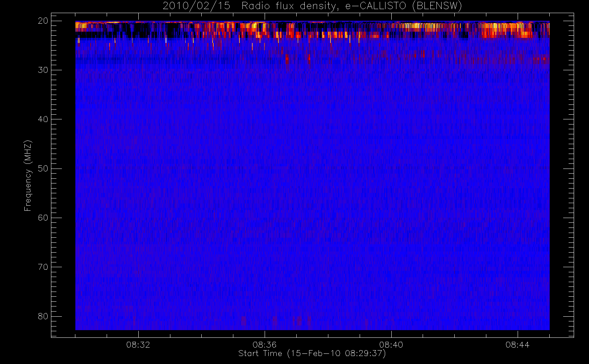Viewport: 589px width, 364px height.
Task: Click the frequency tick label 80
Action: tap(43, 316)
